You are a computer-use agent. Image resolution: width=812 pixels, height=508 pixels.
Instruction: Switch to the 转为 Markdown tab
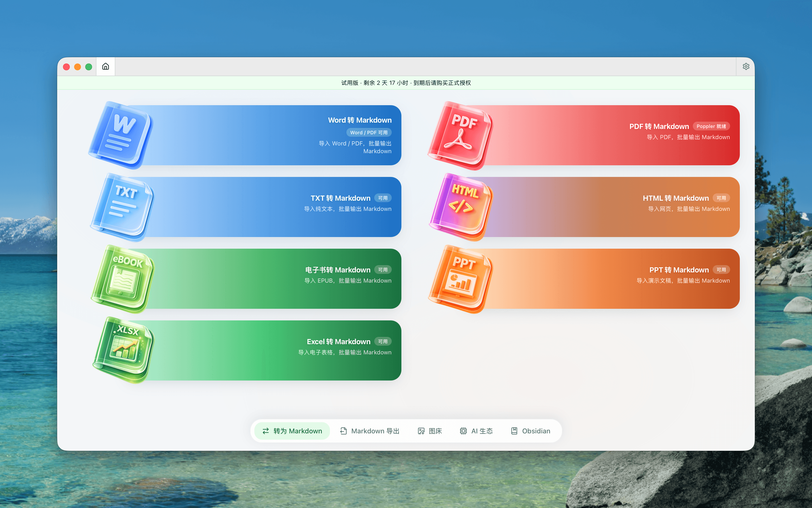click(292, 431)
